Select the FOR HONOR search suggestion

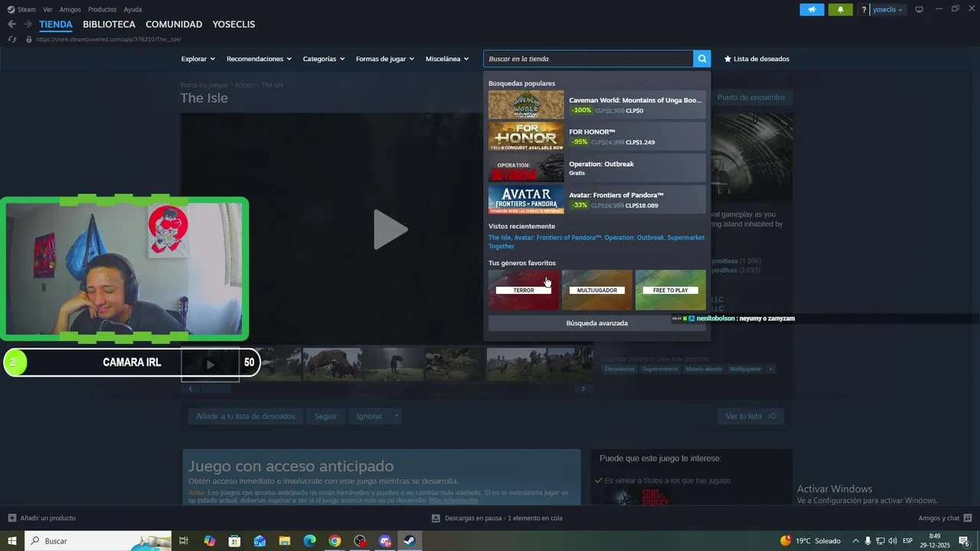[597, 136]
